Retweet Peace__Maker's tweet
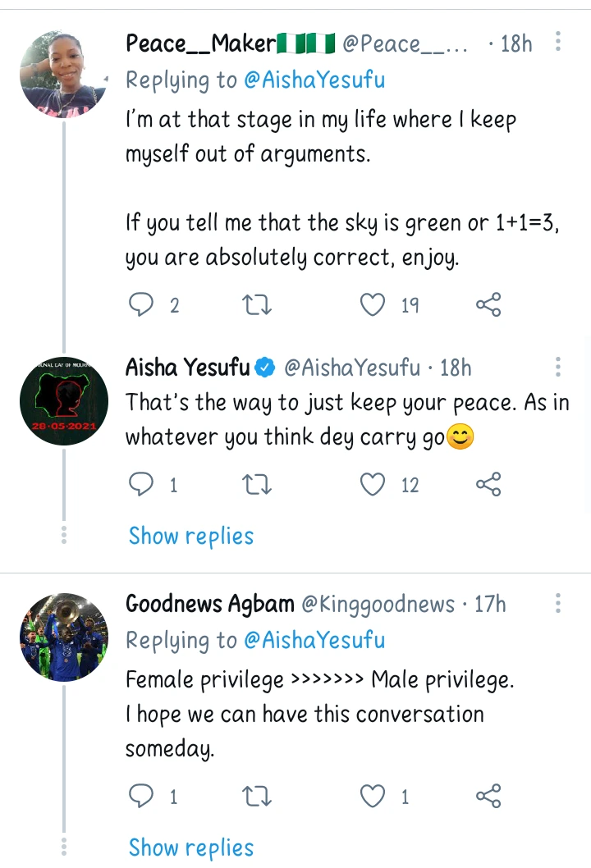 pyautogui.click(x=257, y=304)
